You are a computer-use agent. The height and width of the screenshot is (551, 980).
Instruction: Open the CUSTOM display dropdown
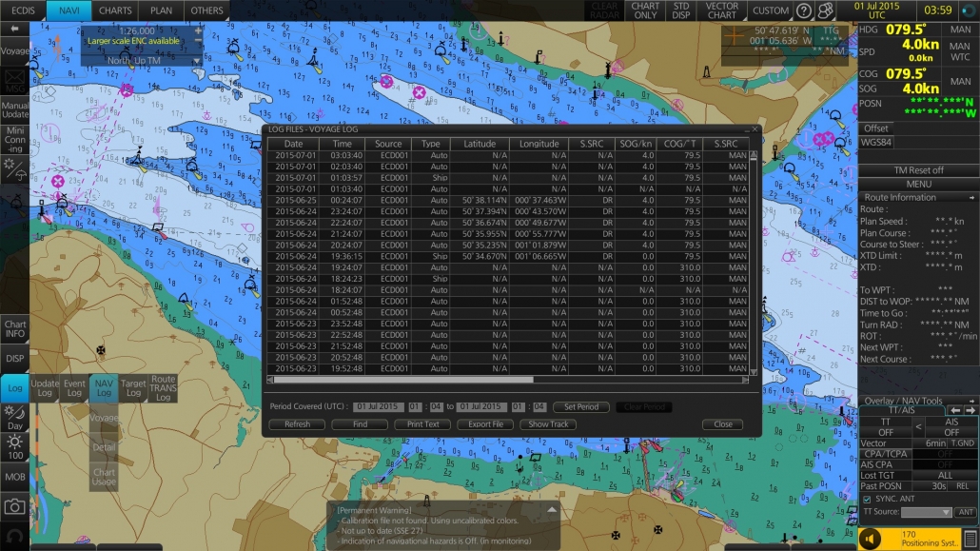click(770, 10)
